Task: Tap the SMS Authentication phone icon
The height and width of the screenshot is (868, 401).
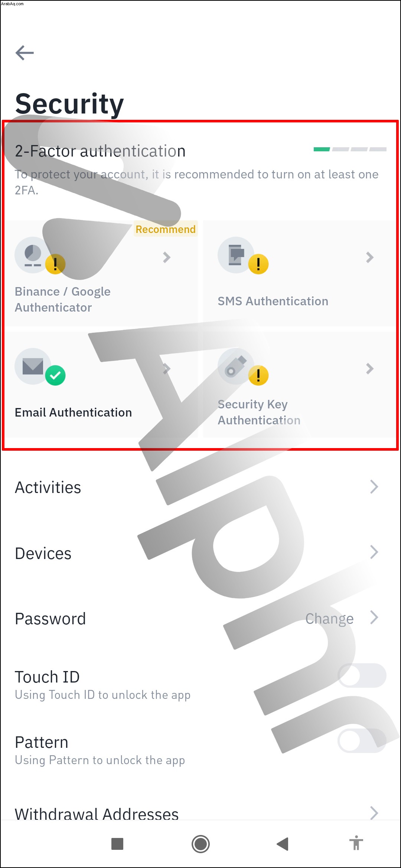Action: click(x=236, y=255)
